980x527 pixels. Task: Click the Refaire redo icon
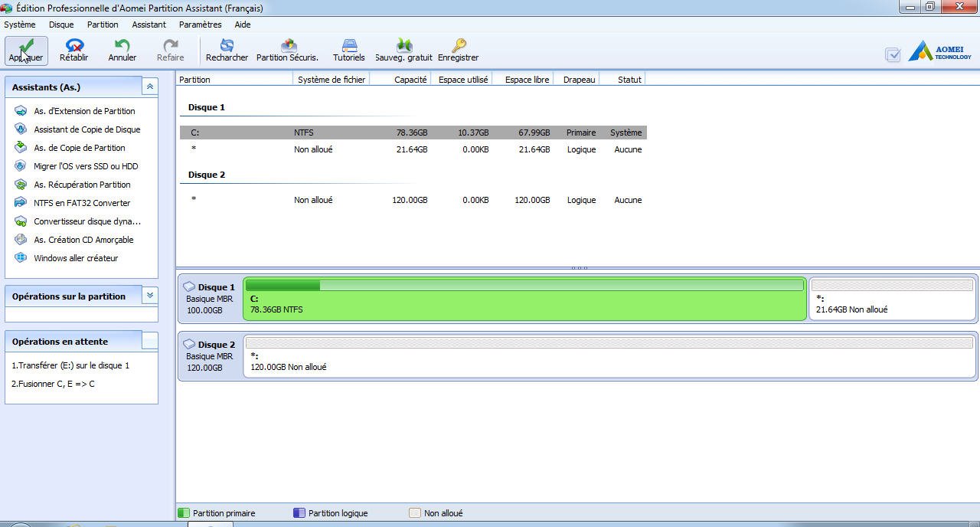[170, 45]
